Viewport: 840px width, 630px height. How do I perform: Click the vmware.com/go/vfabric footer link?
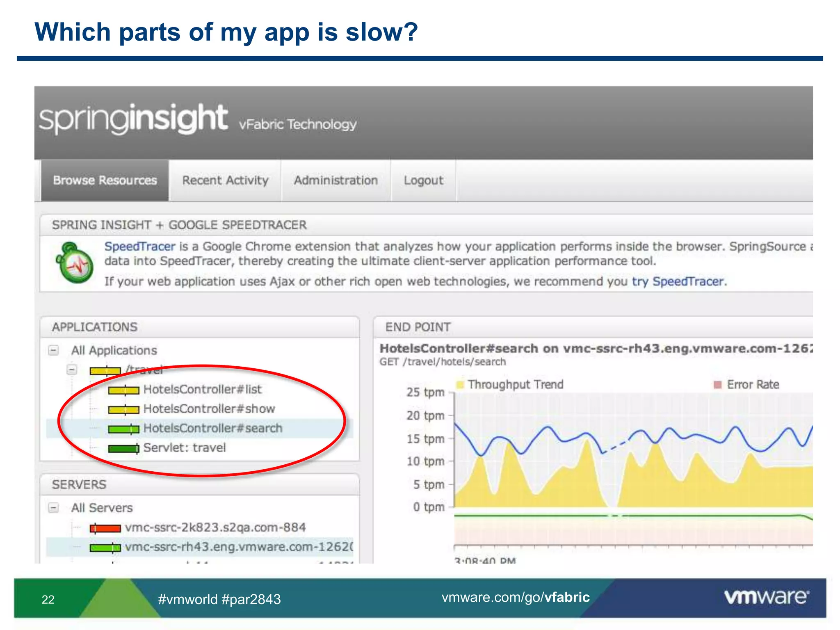[516, 597]
